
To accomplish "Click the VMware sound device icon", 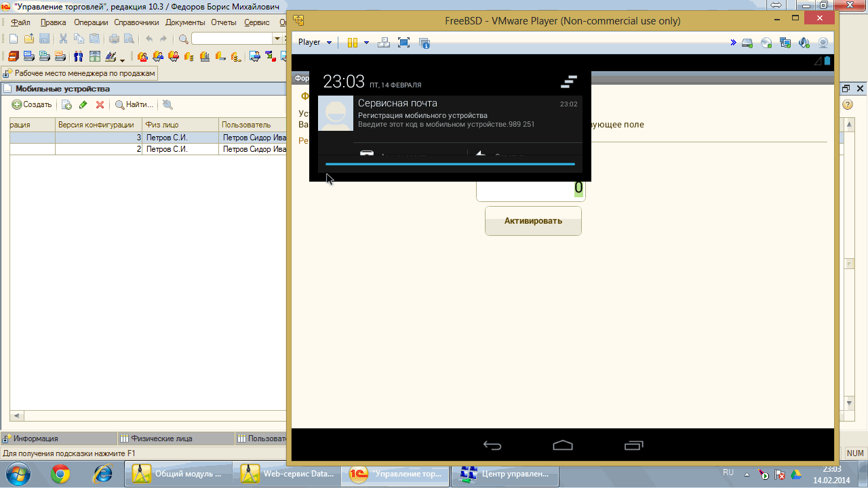I will click(804, 43).
